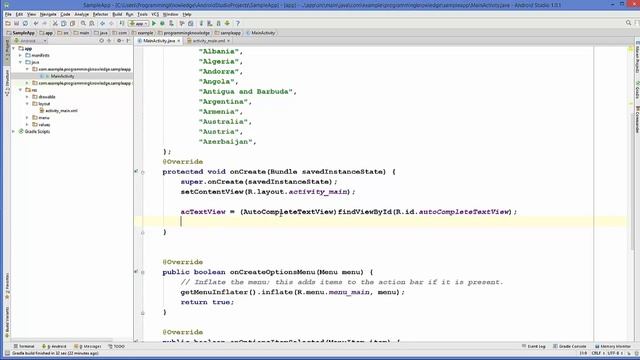Click the Debug app bug icon
Image resolution: width=640 pixels, height=360 pixels.
(162, 24)
